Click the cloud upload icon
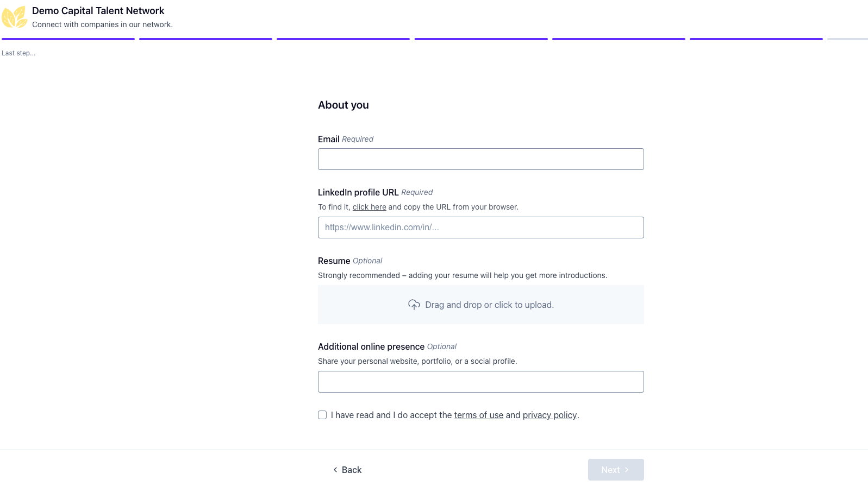Image resolution: width=868 pixels, height=486 pixels. coord(414,305)
